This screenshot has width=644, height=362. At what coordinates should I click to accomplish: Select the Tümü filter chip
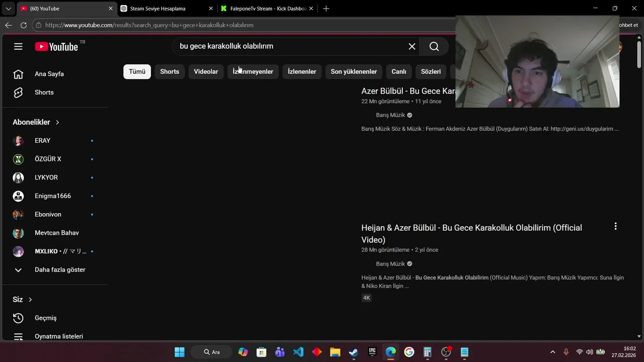coord(137,71)
